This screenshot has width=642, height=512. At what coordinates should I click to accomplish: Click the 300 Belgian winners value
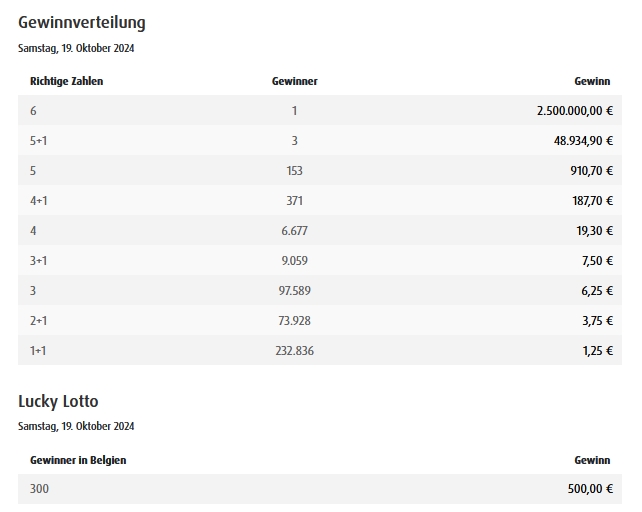coord(39,489)
